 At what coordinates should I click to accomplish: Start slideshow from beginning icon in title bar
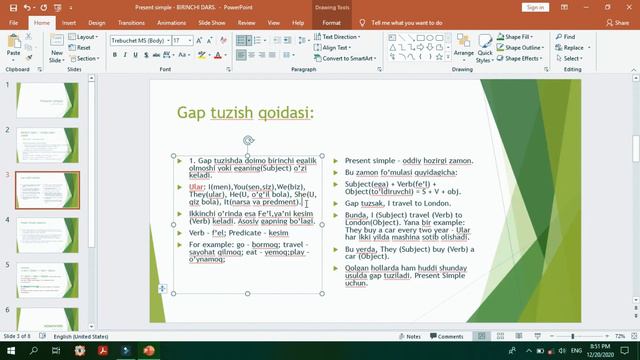coord(58,7)
